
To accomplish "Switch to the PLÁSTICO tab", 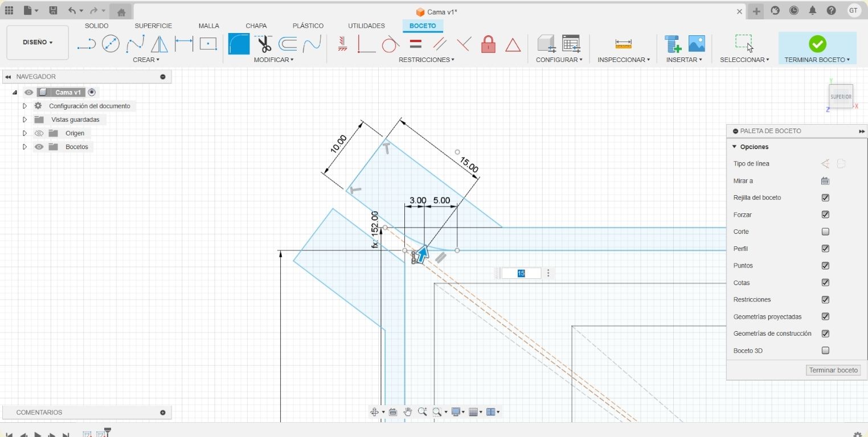I will pyautogui.click(x=308, y=26).
